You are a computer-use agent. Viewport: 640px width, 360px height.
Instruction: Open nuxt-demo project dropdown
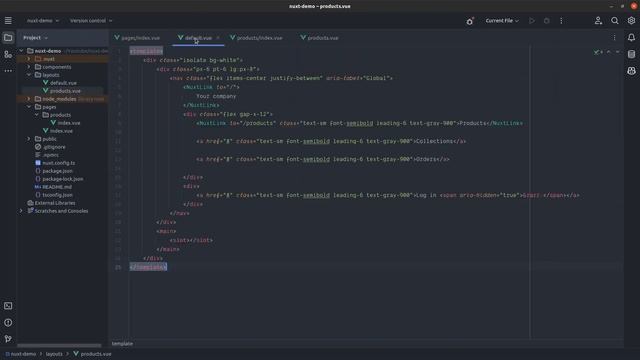[43, 20]
